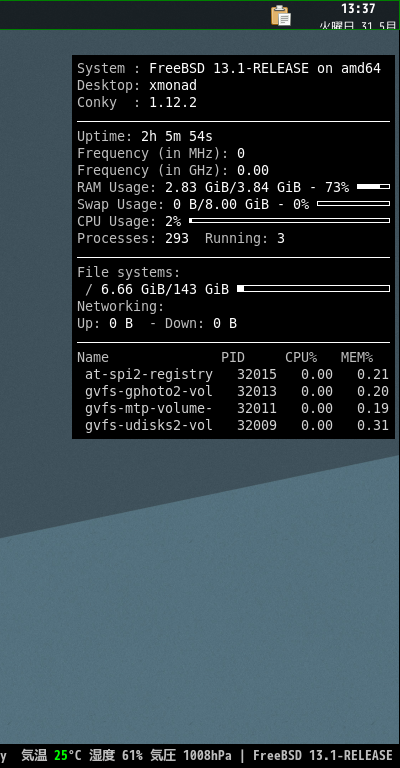
Task: Click the 湿度 61% humidity reading
Action: pyautogui.click(x=116, y=755)
